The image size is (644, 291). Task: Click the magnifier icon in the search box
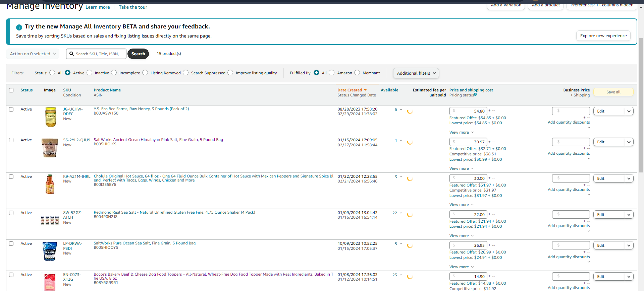coord(71,54)
